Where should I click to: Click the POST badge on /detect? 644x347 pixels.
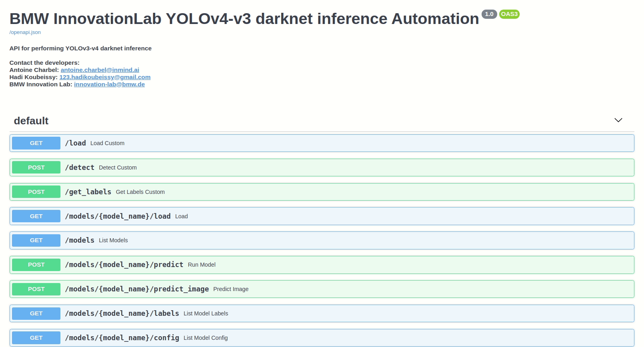point(36,168)
